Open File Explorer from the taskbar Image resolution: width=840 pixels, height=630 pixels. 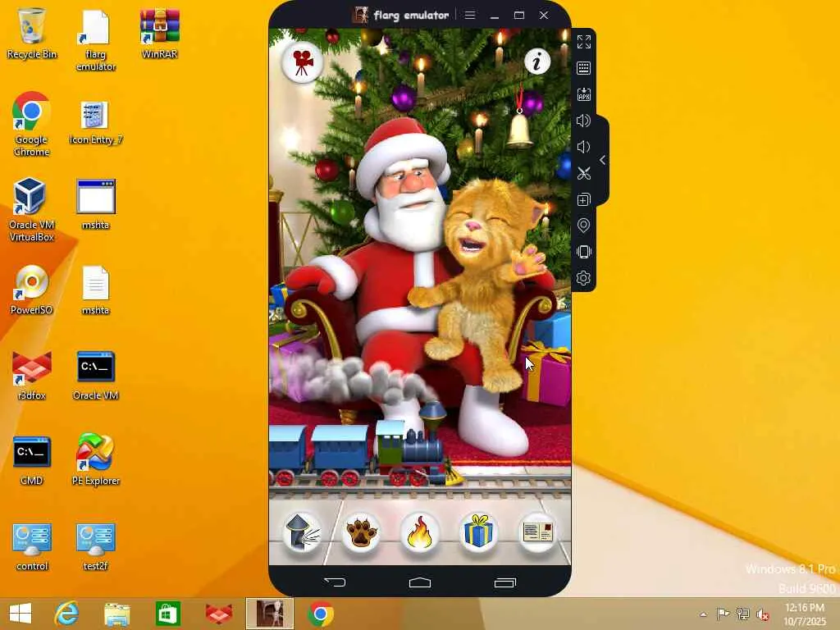coord(116,614)
